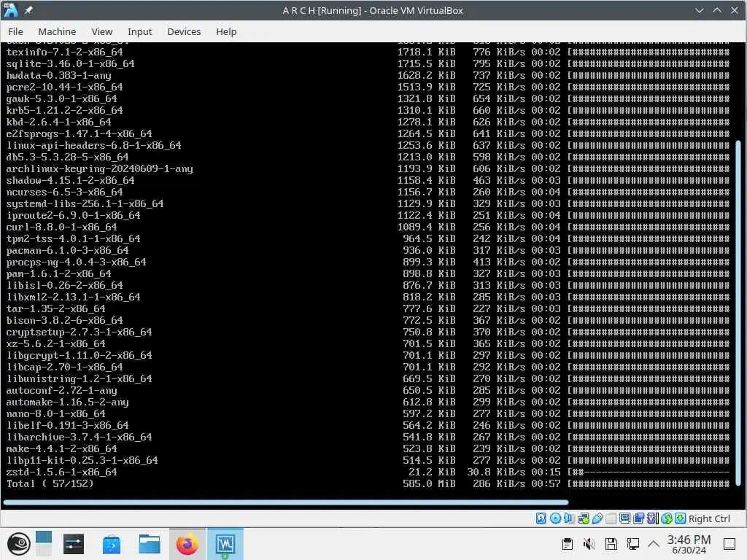
Task: Click the floppy disk tray icon
Action: coord(611,544)
